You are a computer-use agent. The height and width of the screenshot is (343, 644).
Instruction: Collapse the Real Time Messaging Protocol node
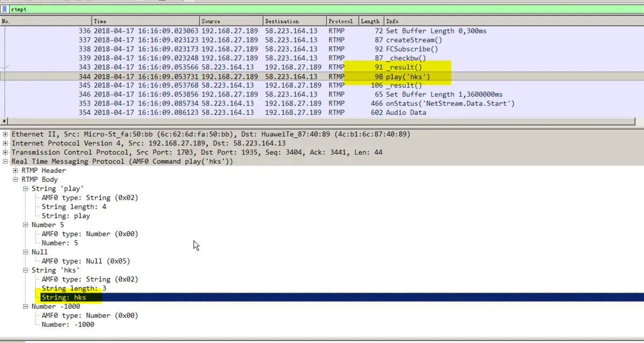6,162
